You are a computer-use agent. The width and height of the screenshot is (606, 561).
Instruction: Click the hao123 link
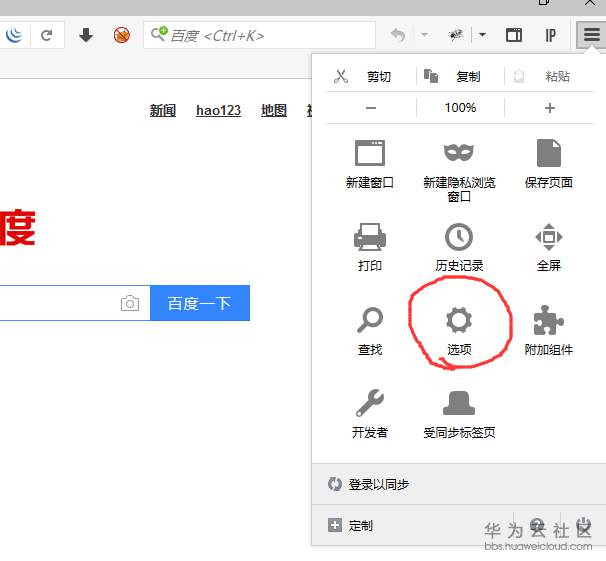218,110
